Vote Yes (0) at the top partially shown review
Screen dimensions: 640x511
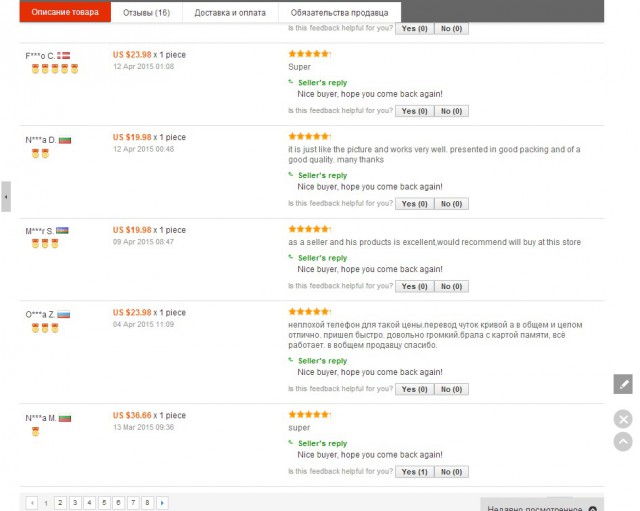(414, 29)
